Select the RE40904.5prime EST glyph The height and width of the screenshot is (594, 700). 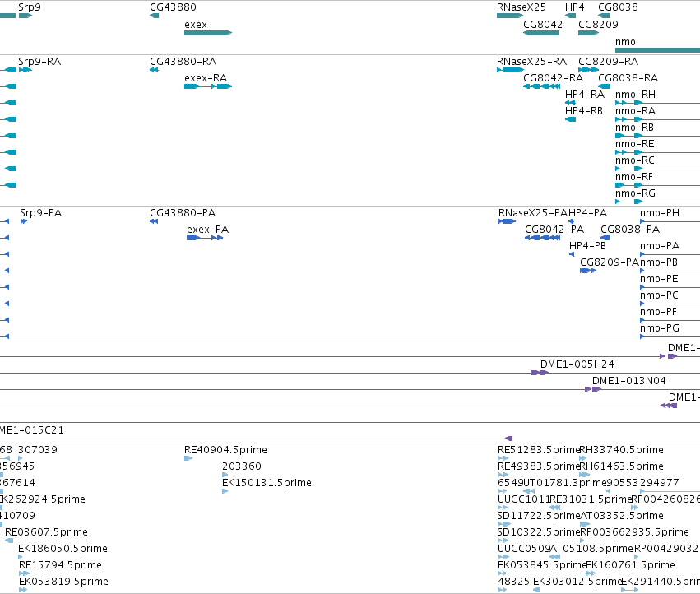coord(188,458)
